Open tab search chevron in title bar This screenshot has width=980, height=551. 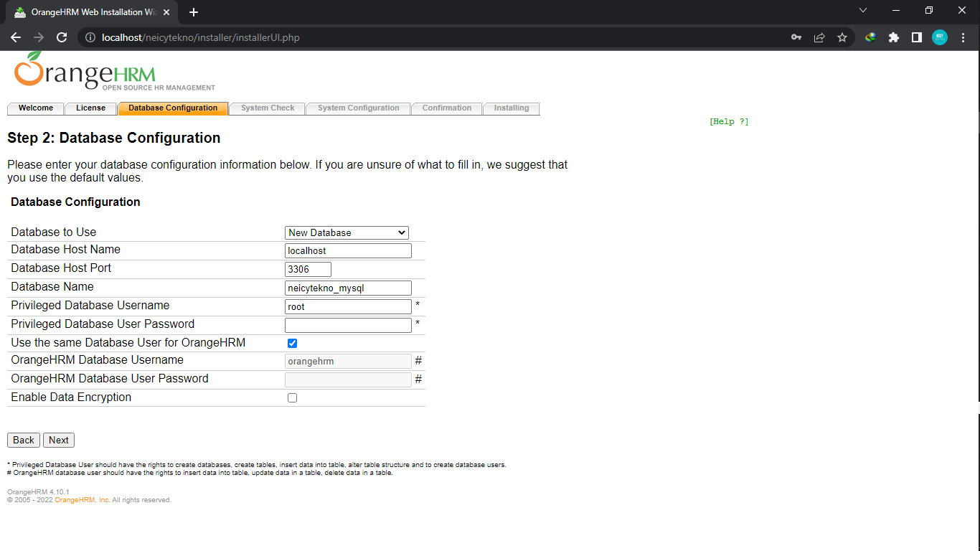[863, 10]
